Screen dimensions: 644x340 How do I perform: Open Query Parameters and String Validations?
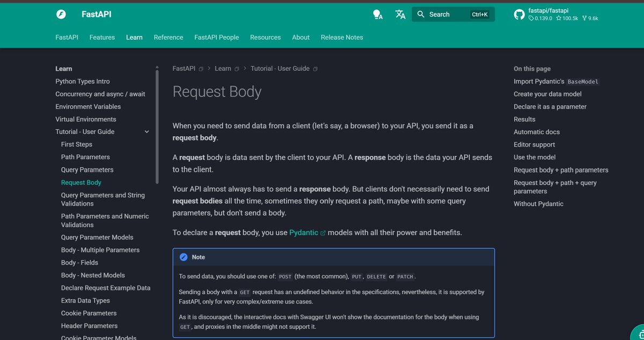click(x=103, y=199)
